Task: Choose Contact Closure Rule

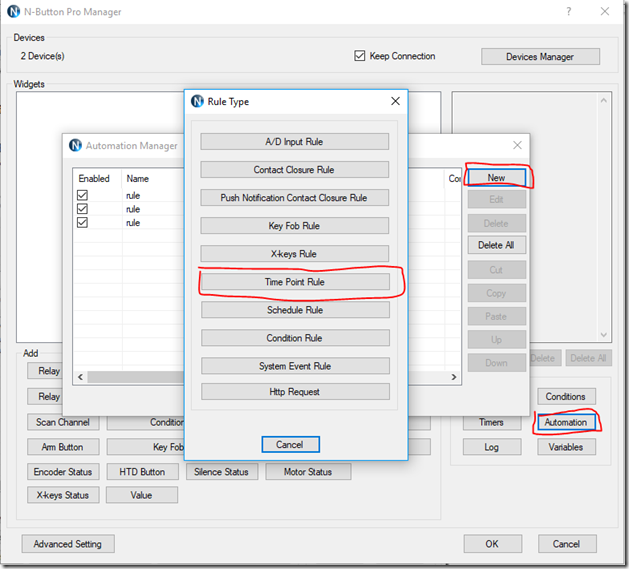Action: pos(294,170)
